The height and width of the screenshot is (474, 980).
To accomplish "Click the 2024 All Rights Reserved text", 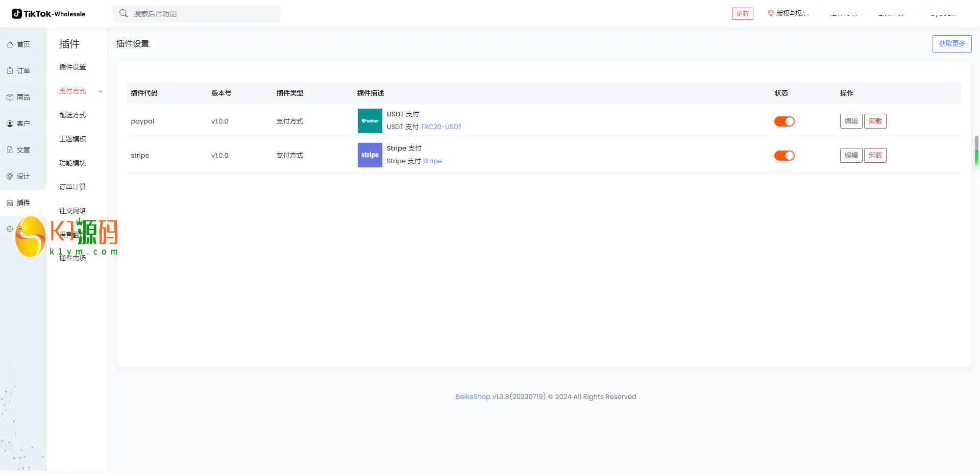I will (x=596, y=396).
